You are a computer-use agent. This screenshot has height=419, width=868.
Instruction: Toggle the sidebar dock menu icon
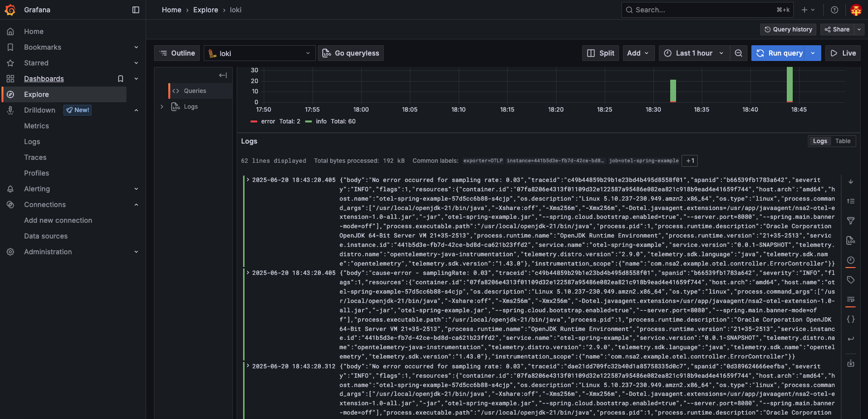(136, 10)
